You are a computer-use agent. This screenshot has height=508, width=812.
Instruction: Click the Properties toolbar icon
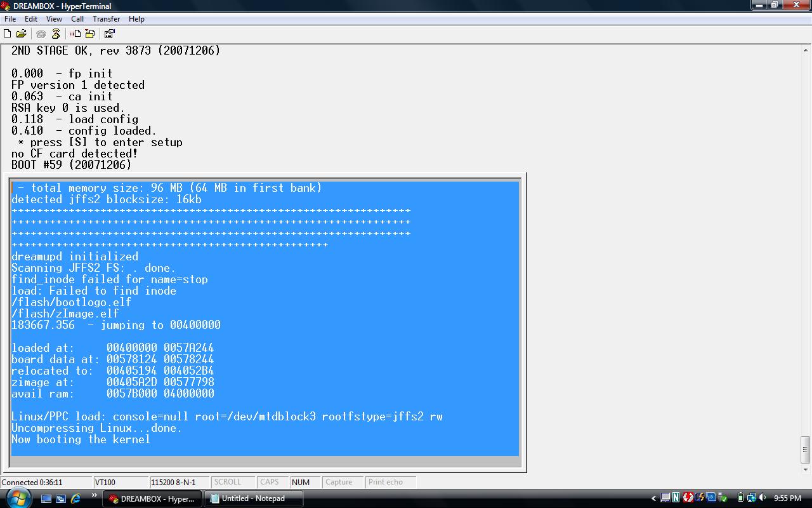point(109,34)
